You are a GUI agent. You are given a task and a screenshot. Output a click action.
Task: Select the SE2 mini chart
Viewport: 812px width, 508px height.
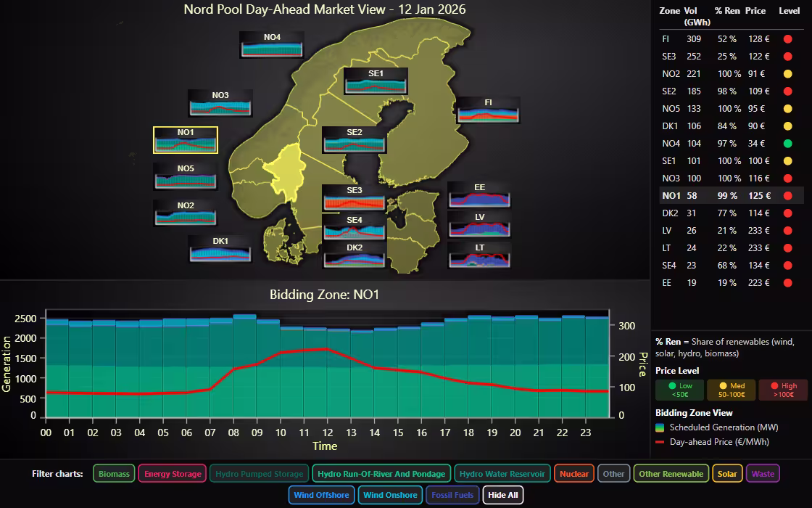point(355,140)
